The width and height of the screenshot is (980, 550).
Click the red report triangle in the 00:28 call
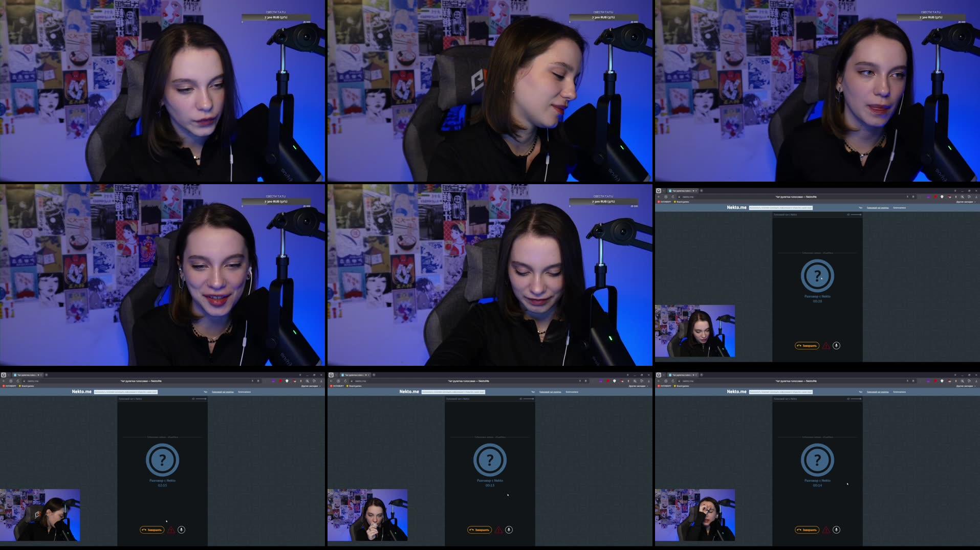[826, 346]
